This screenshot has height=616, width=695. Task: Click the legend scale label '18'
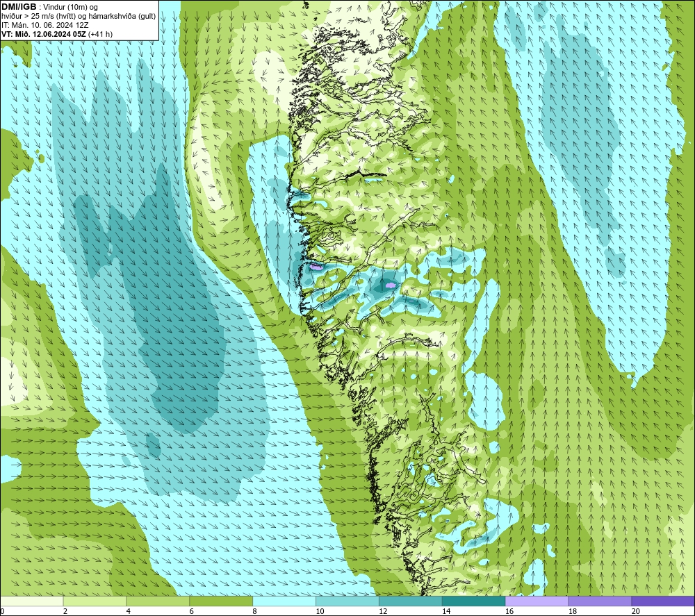click(572, 611)
